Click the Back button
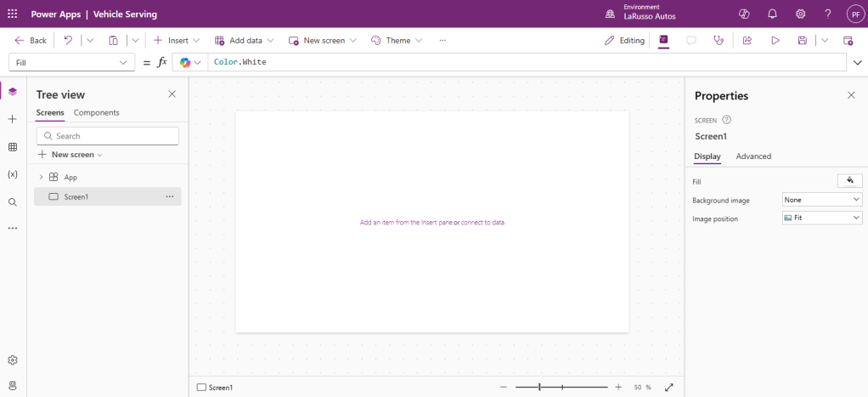 (31, 40)
